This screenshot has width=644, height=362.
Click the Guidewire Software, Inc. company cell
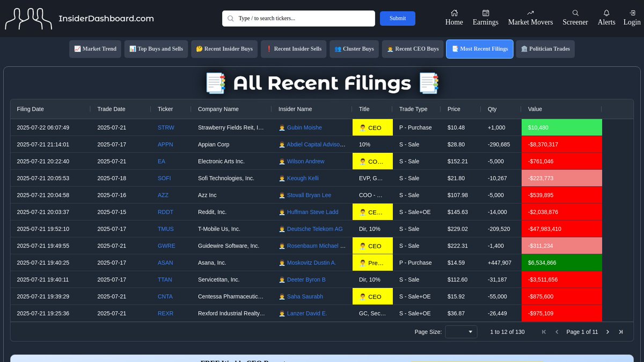pos(232,246)
